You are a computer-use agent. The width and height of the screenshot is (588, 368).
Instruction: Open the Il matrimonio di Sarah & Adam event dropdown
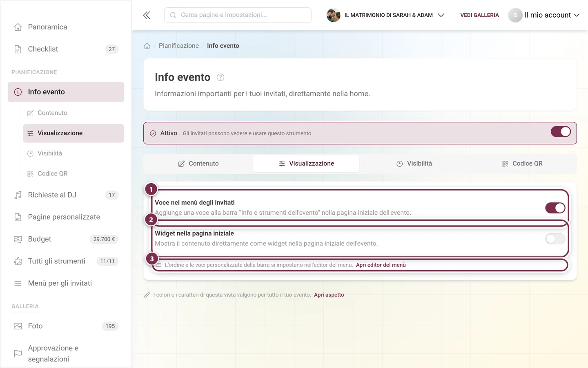click(x=385, y=15)
